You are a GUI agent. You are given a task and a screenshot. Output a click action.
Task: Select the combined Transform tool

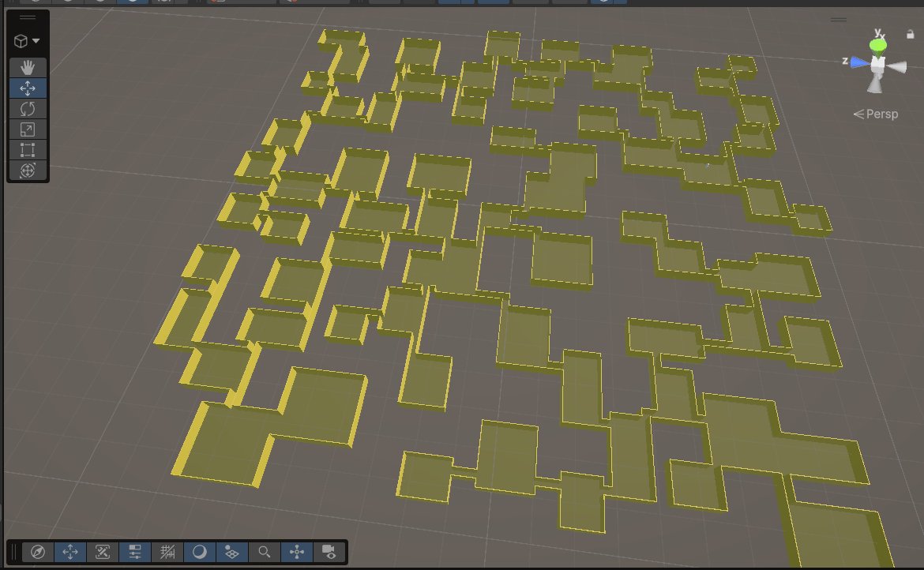[27, 171]
